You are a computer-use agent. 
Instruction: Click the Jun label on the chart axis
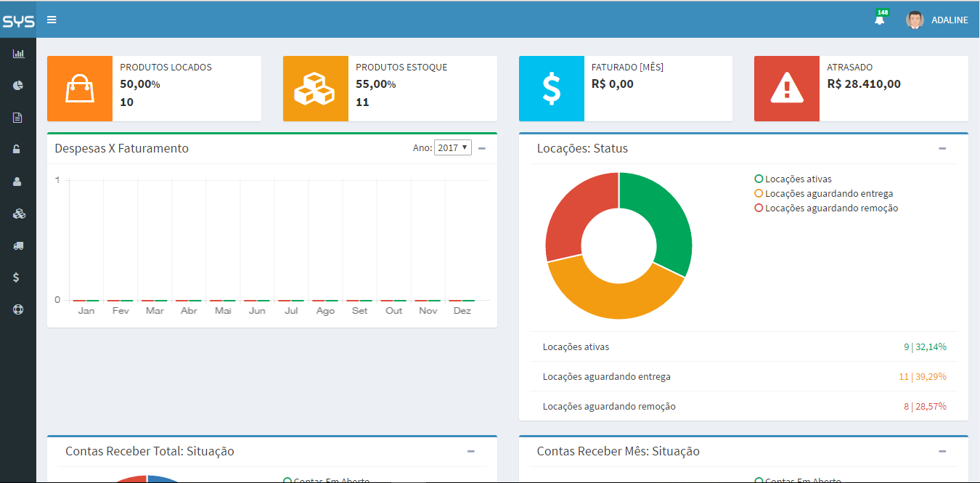[257, 311]
